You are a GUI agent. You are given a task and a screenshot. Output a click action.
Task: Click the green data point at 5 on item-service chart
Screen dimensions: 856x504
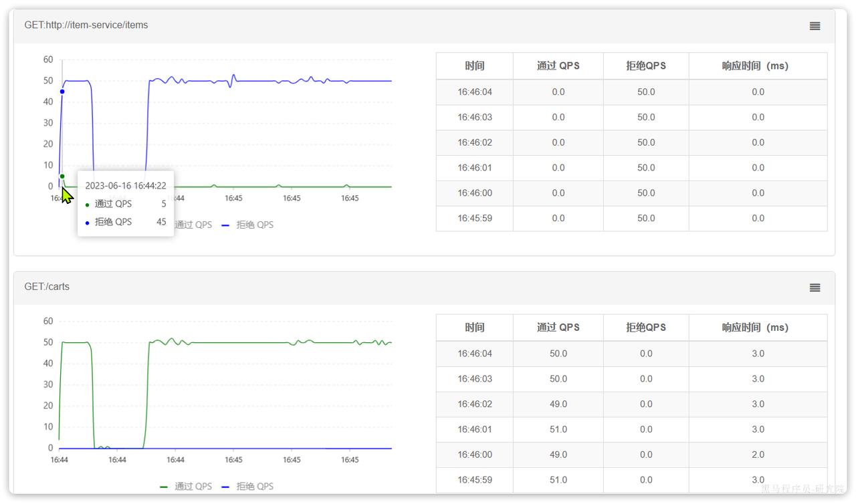point(62,176)
